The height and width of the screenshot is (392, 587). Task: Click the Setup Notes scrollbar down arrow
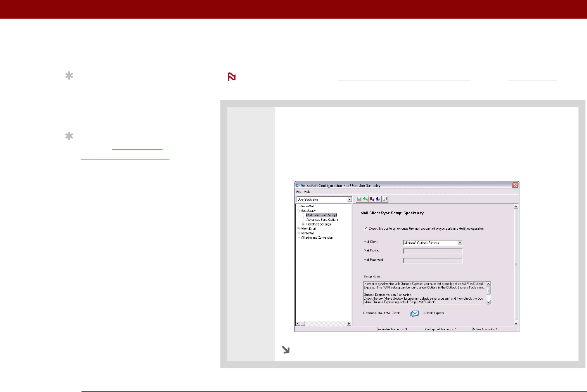[x=488, y=302]
